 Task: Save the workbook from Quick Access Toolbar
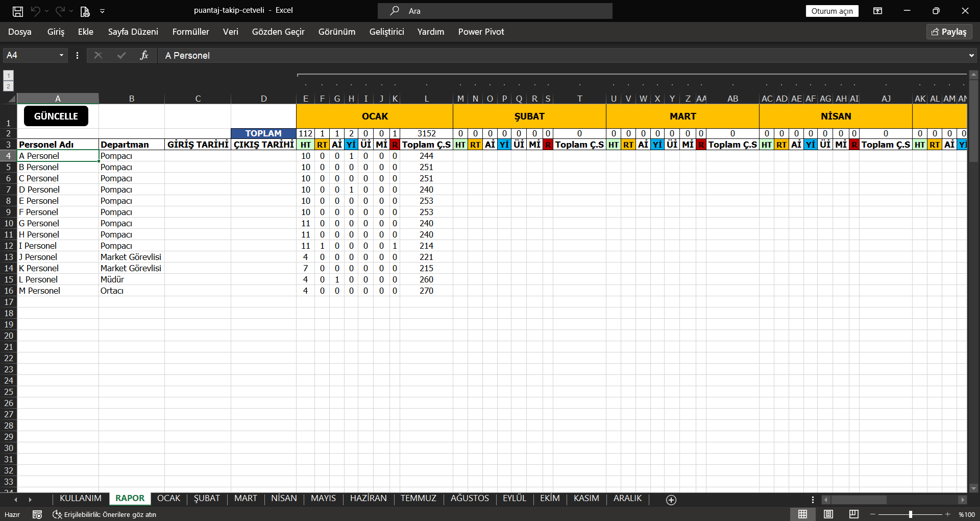point(17,11)
